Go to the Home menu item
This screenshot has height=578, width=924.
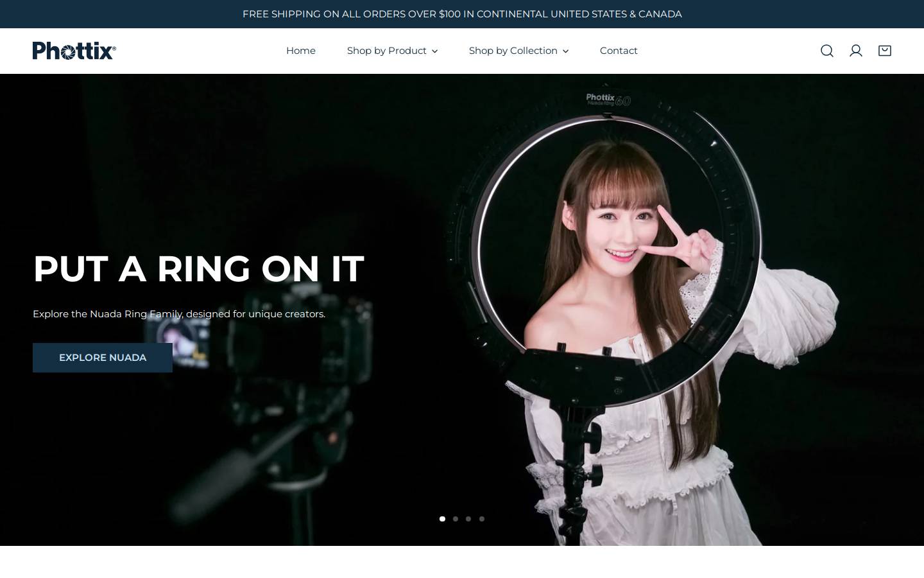click(301, 51)
